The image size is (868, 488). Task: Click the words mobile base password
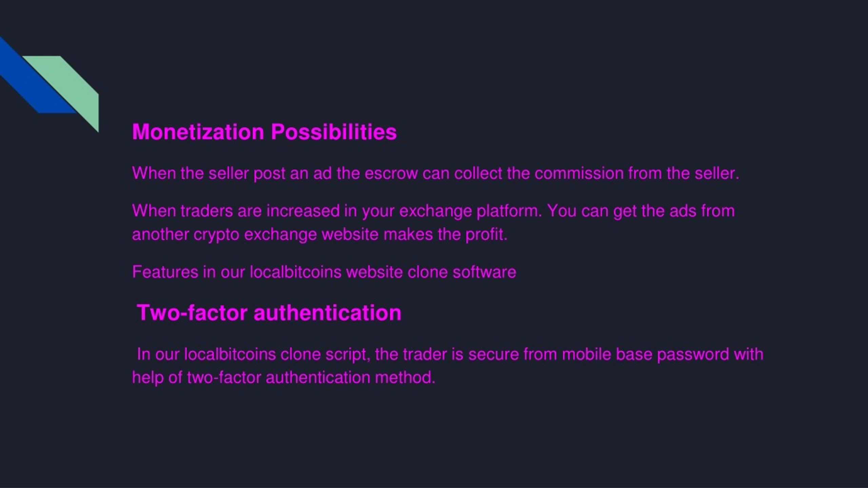pyautogui.click(x=645, y=354)
